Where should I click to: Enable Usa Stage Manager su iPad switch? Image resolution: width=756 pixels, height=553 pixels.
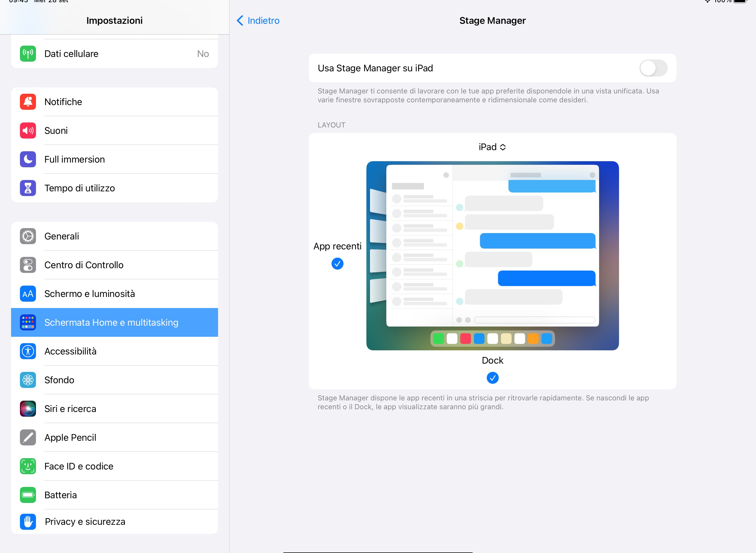point(653,68)
